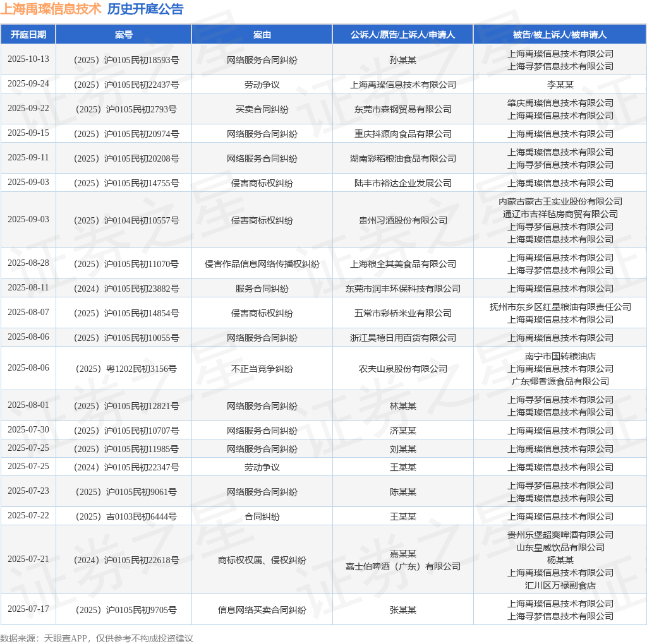
Task: Select plaintiff 浙江昊禧日用百货有限公司
Action: [402, 338]
